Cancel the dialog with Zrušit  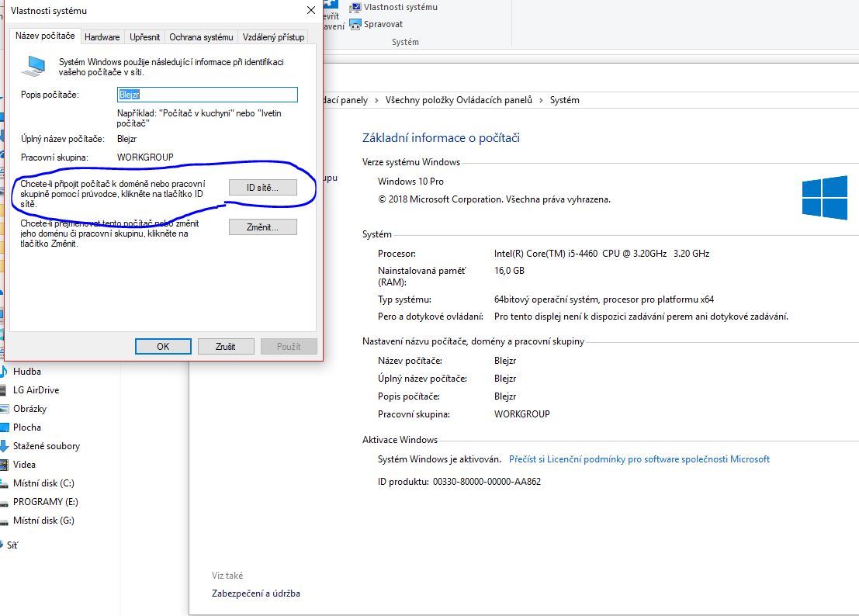coord(226,347)
